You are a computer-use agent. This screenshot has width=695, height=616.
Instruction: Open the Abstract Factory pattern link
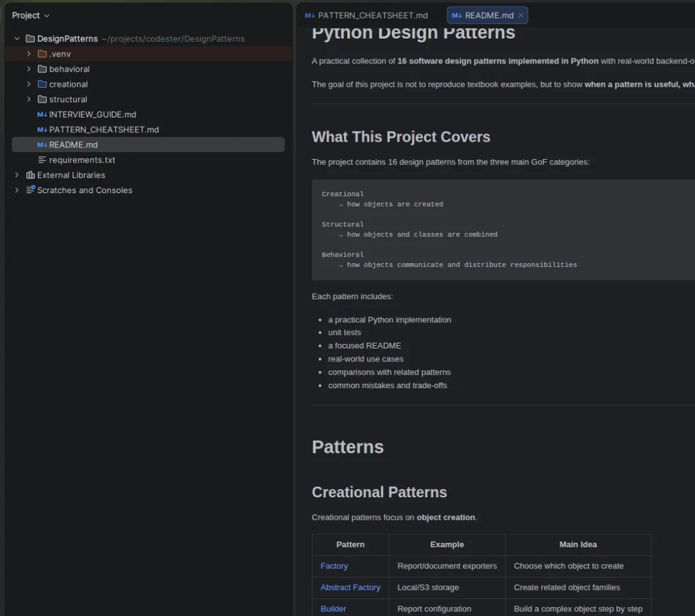[350, 587]
